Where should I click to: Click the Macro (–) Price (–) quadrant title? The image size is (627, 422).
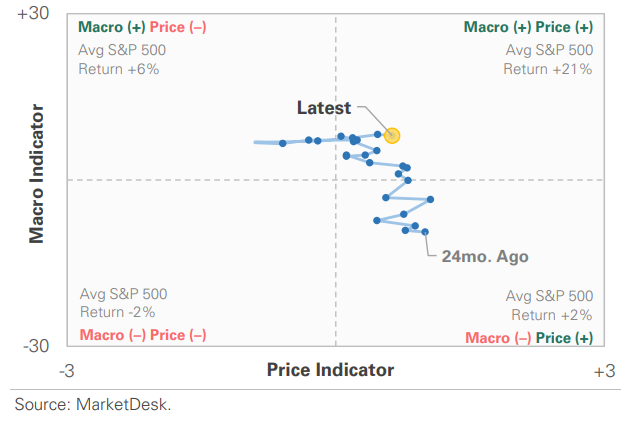[x=143, y=335]
